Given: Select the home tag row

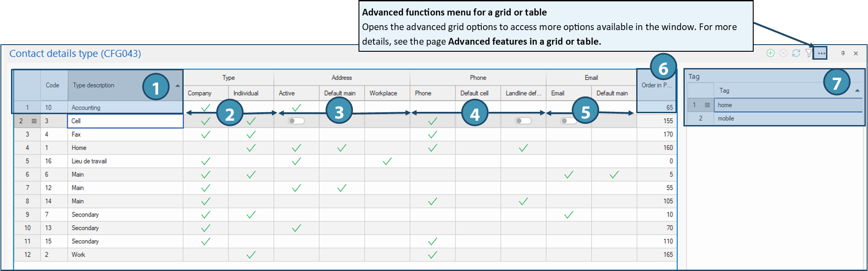Looking at the screenshot, I should (775, 105).
